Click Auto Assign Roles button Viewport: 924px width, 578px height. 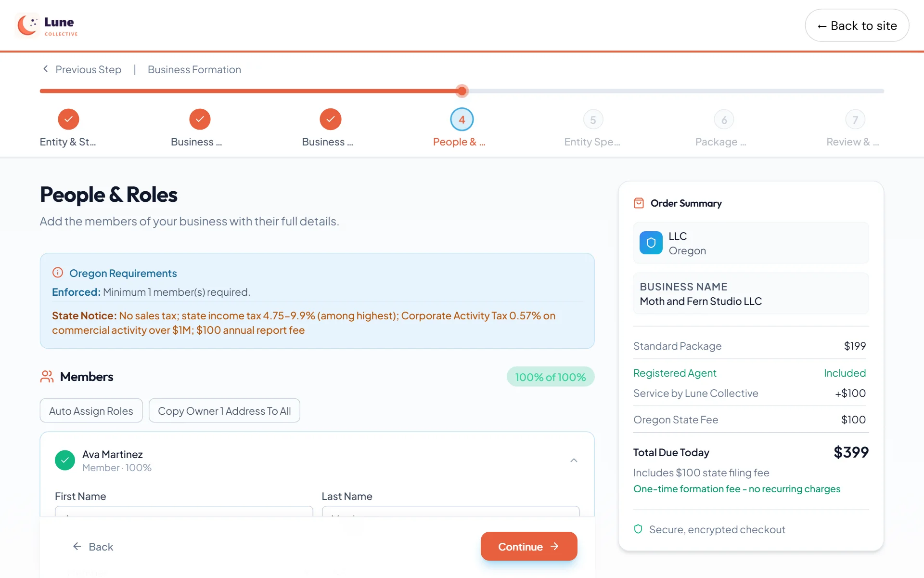pyautogui.click(x=91, y=411)
